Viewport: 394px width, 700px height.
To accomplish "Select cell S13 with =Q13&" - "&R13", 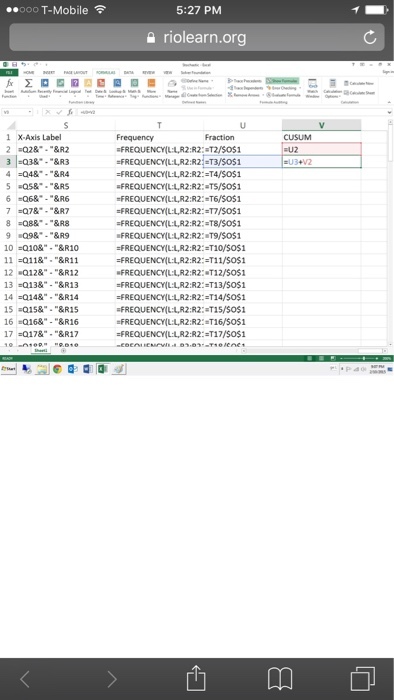I will pyautogui.click(x=66, y=285).
